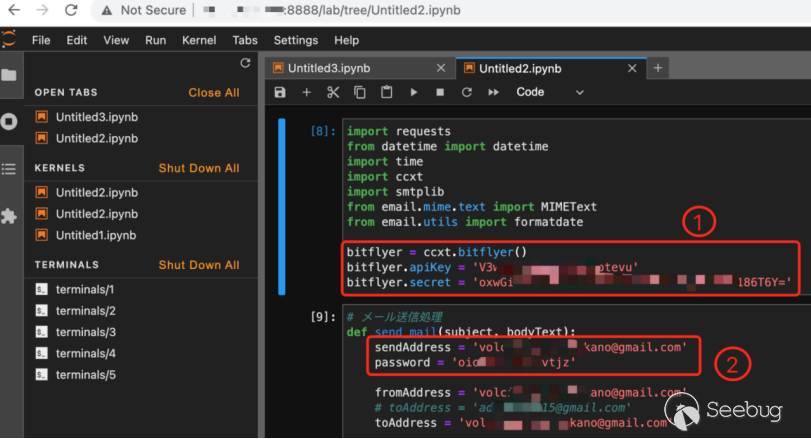Open a new launcher with plus tab button

coord(658,68)
